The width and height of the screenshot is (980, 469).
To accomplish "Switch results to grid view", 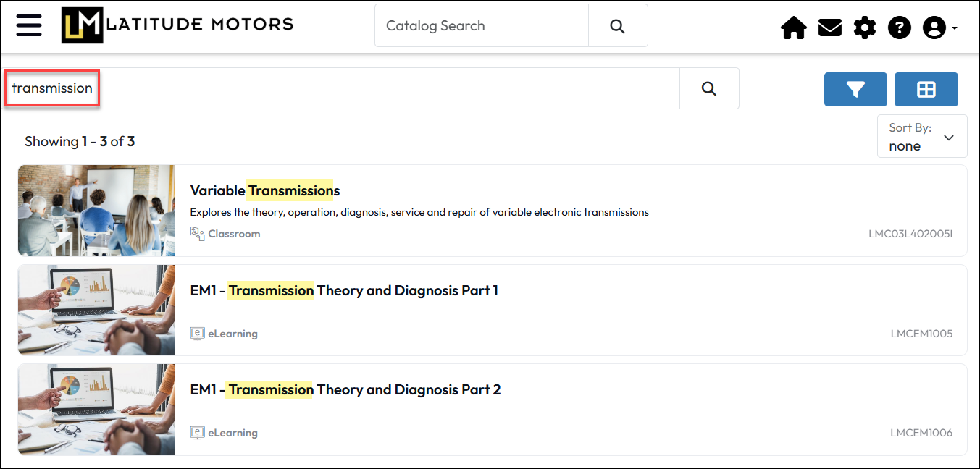I will pos(926,90).
